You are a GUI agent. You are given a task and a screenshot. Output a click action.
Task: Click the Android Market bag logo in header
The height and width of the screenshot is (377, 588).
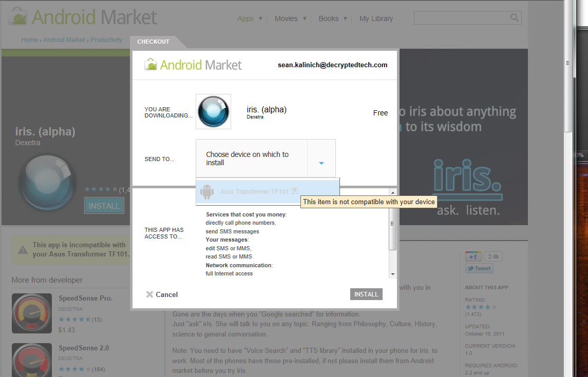[17, 17]
